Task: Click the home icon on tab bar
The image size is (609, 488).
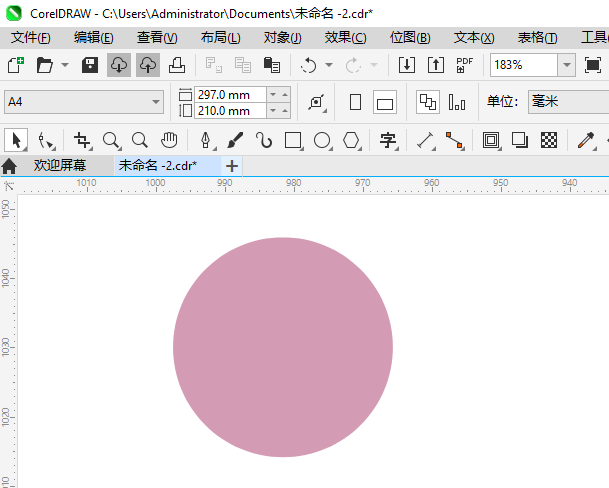Action: tap(9, 166)
